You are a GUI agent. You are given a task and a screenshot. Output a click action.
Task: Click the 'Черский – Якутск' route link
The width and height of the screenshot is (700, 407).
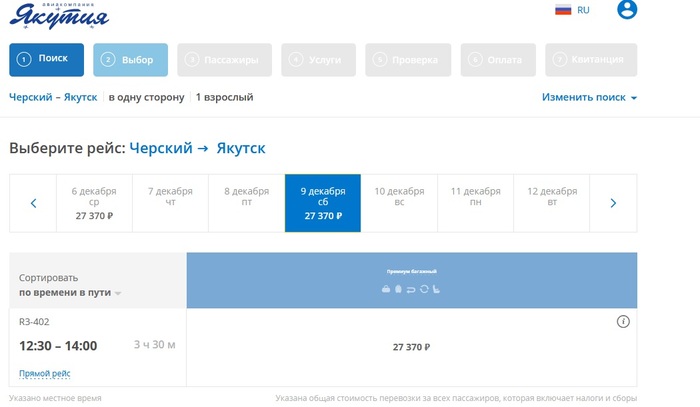point(53,97)
